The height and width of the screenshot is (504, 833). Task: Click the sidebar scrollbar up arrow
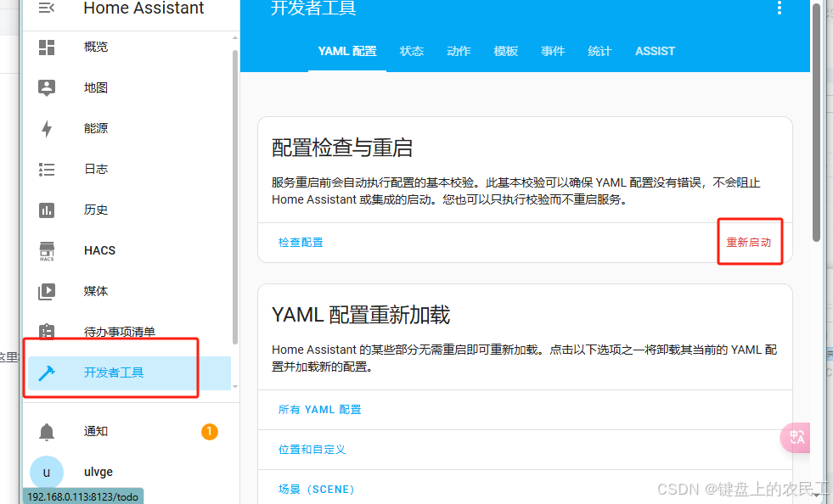[235, 38]
